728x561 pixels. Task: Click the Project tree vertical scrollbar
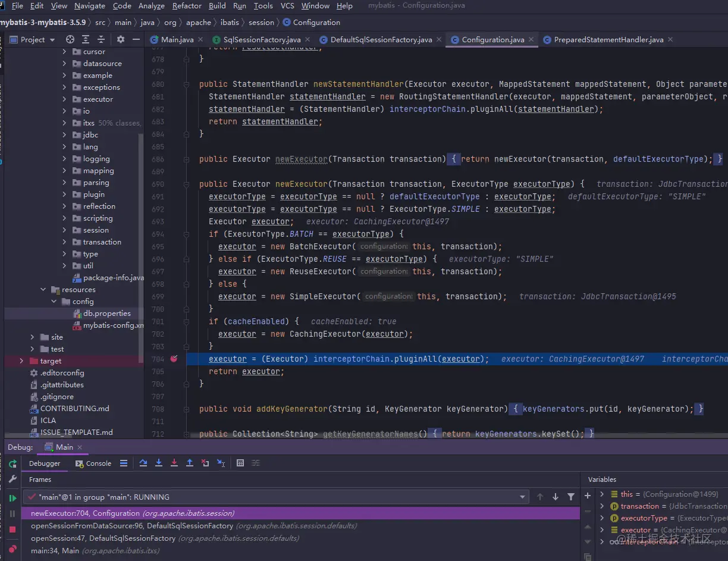pyautogui.click(x=141, y=247)
